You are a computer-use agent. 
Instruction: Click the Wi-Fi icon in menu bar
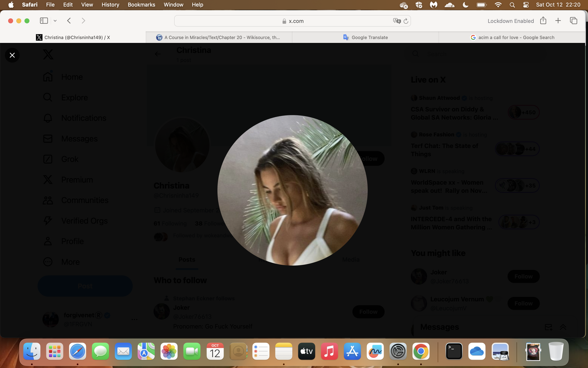tap(498, 5)
